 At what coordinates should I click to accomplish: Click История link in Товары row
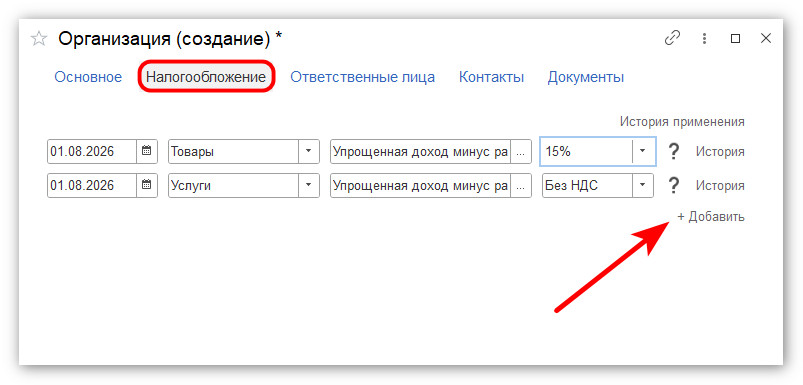pos(720,152)
